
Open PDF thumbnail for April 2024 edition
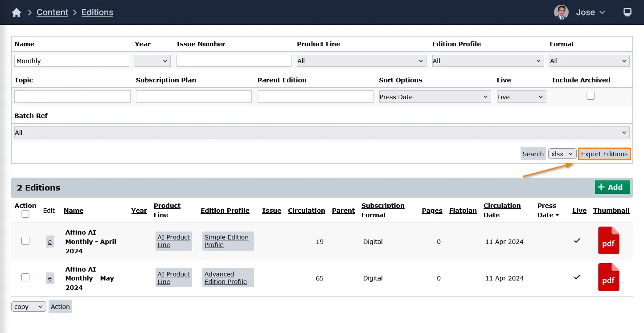point(608,240)
